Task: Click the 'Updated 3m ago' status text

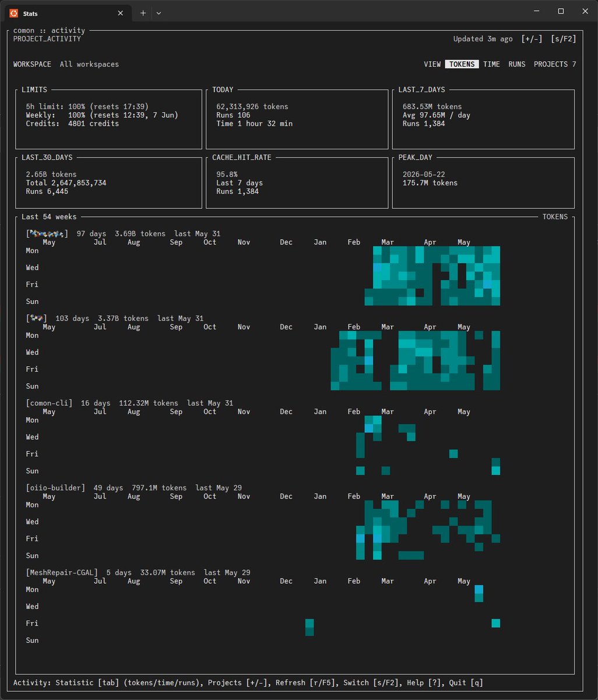Action: (x=483, y=39)
